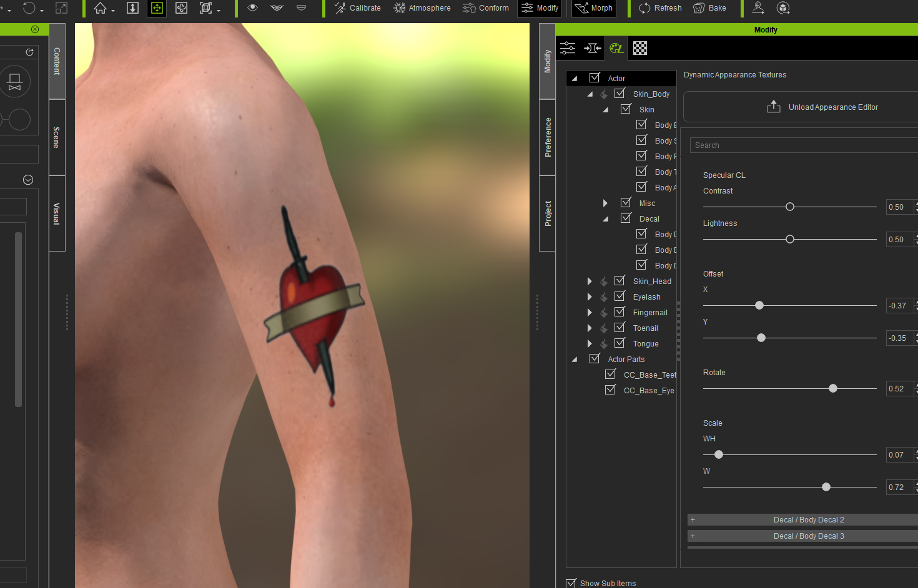Toggle the Skin_Body checkbox
This screenshot has height=588, width=918.
pos(619,93)
